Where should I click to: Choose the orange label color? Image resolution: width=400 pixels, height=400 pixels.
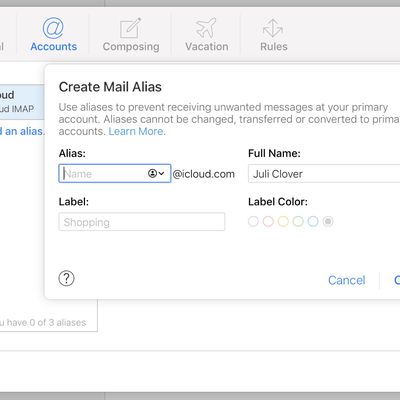(283, 221)
